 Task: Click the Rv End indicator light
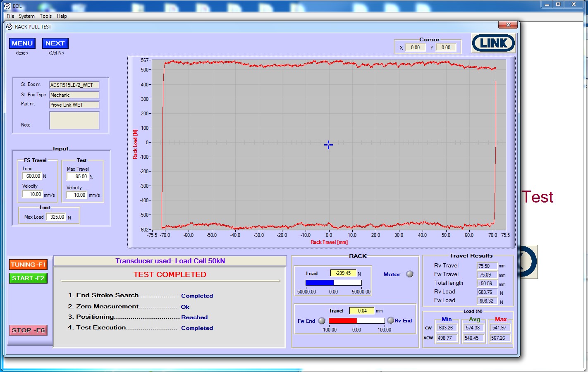pos(390,320)
